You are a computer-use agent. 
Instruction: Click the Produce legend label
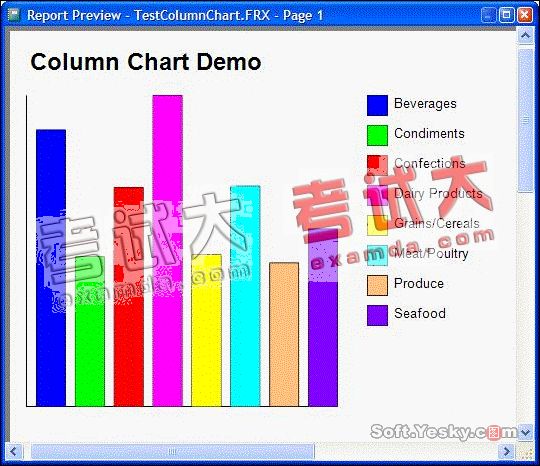(419, 283)
